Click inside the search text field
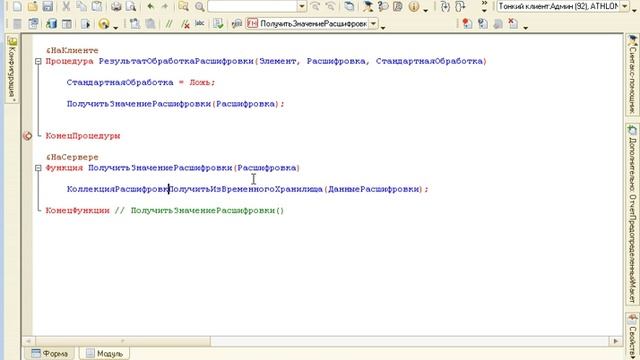 [252, 6]
